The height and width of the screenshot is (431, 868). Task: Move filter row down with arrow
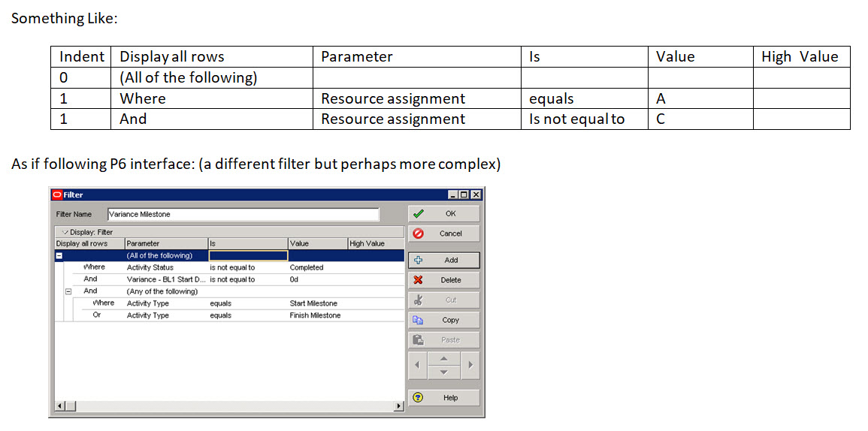(x=444, y=372)
